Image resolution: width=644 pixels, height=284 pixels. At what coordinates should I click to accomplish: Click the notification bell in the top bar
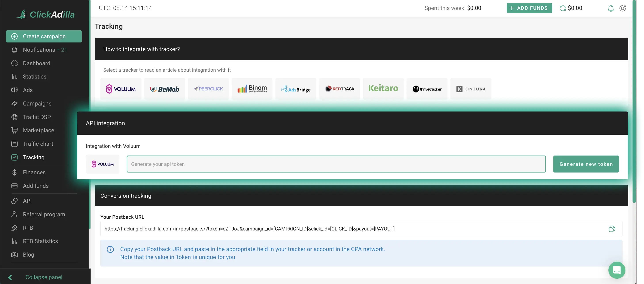coord(610,8)
